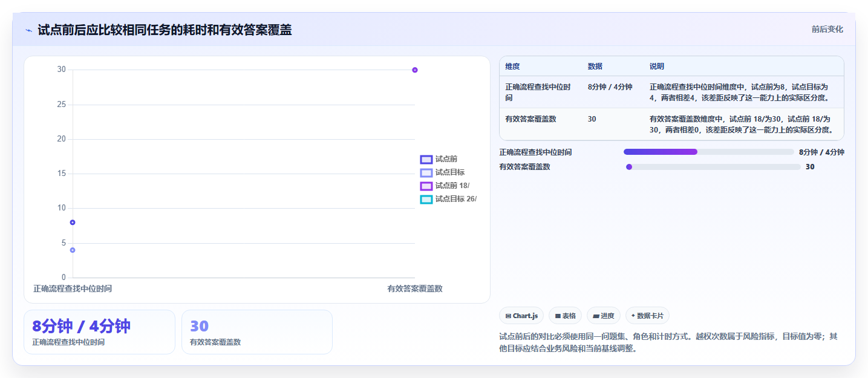Image resolution: width=868 pixels, height=378 pixels.
Task: Select the Chart.js chip
Action: pyautogui.click(x=521, y=316)
